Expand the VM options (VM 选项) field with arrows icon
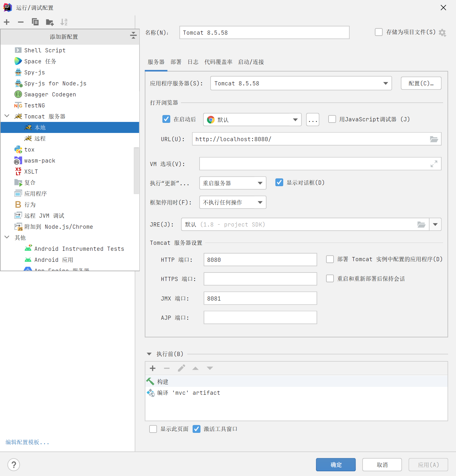The image size is (456, 476). (x=434, y=164)
